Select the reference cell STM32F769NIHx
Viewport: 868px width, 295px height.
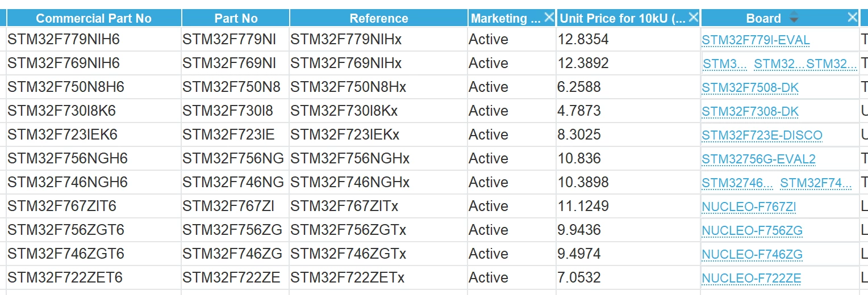[x=346, y=64]
